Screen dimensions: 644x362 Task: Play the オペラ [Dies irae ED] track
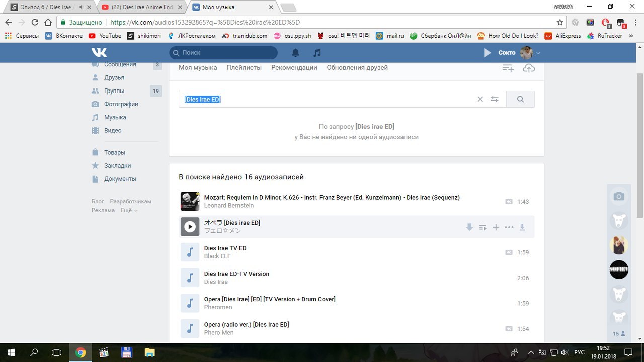click(190, 227)
